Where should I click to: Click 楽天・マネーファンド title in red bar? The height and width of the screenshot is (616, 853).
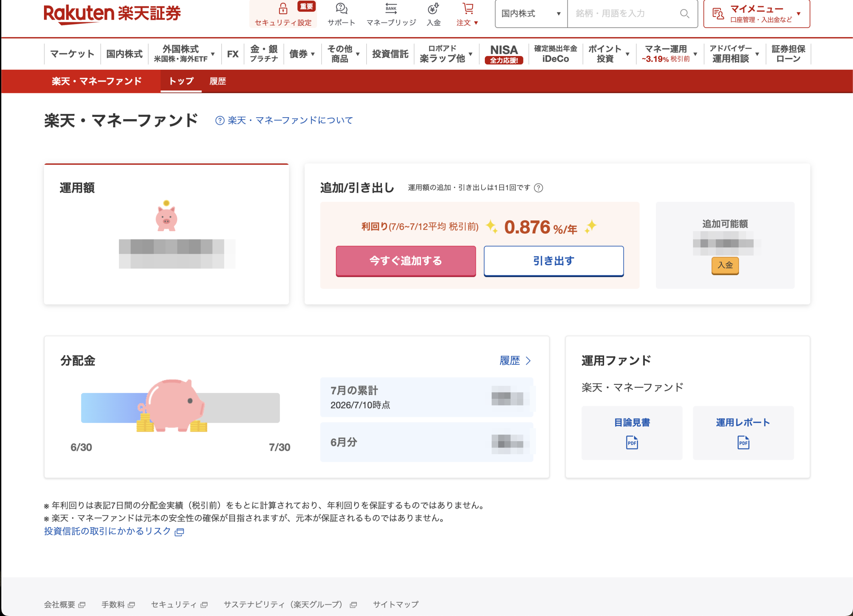pos(97,81)
